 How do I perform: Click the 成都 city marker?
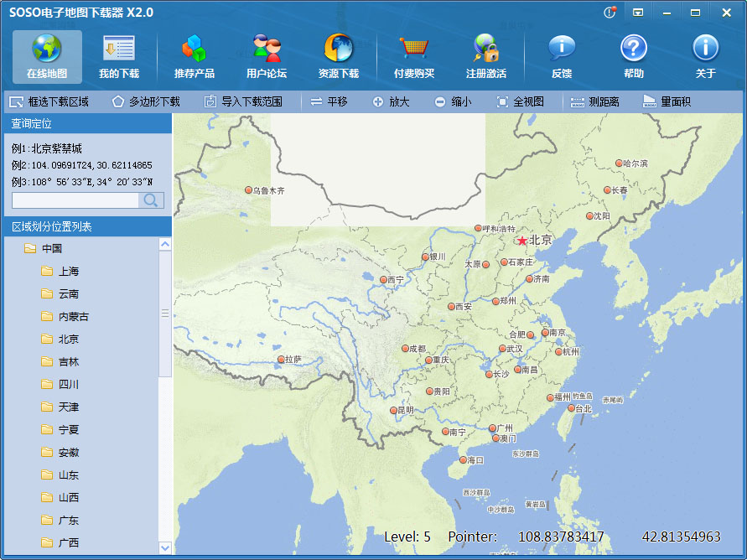(x=406, y=349)
